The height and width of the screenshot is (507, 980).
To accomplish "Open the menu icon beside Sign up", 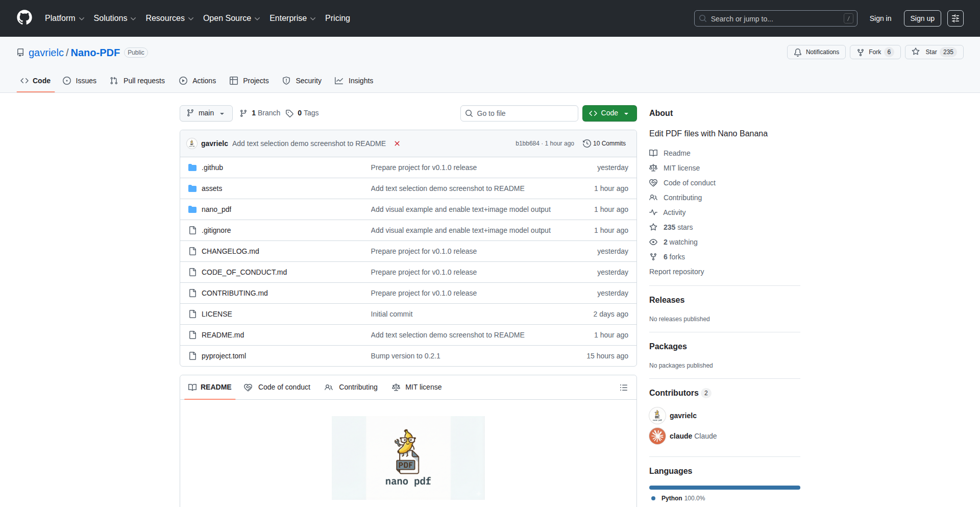I will [x=955, y=18].
